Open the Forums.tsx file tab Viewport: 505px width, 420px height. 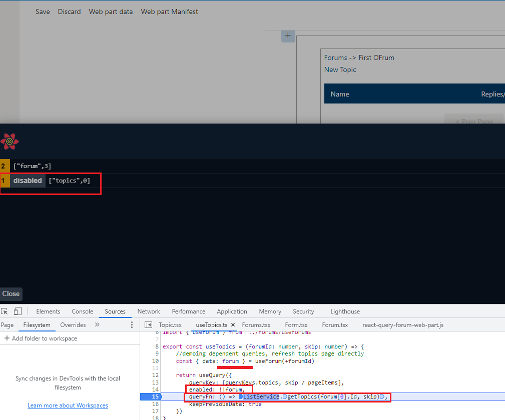click(x=256, y=325)
